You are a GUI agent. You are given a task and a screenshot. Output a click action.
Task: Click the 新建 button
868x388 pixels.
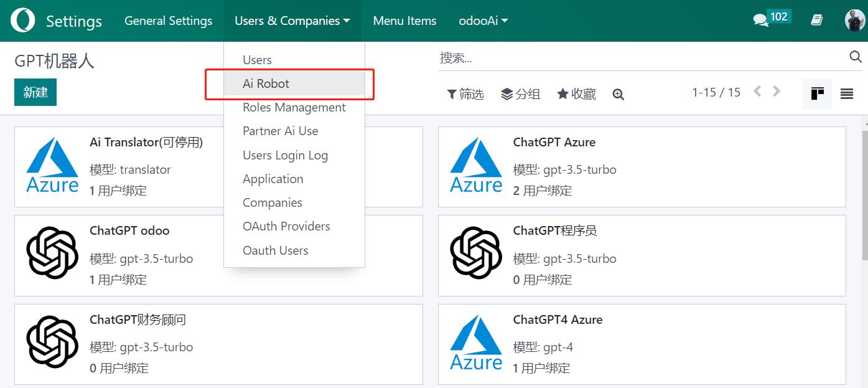[35, 92]
